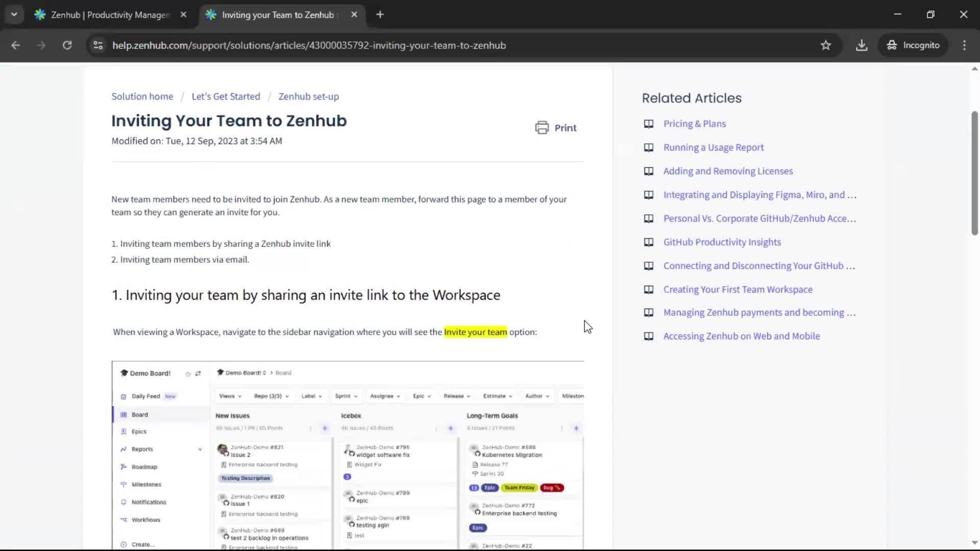
Task: Click the Downloads icon in the browser toolbar
Action: [862, 45]
